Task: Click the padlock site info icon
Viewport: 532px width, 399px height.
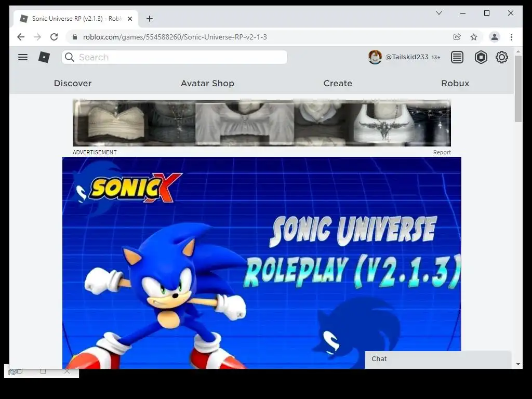Action: point(75,37)
